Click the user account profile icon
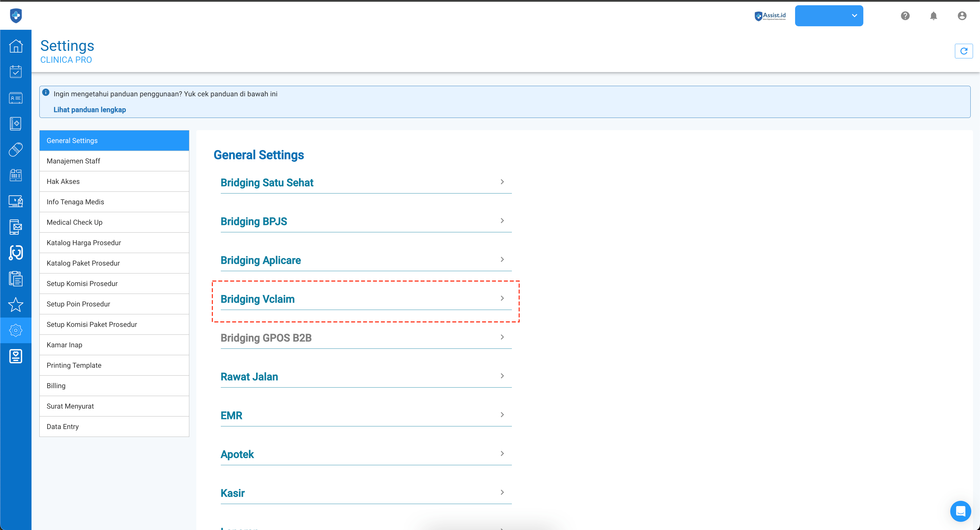Viewport: 980px width, 530px height. 962,15
